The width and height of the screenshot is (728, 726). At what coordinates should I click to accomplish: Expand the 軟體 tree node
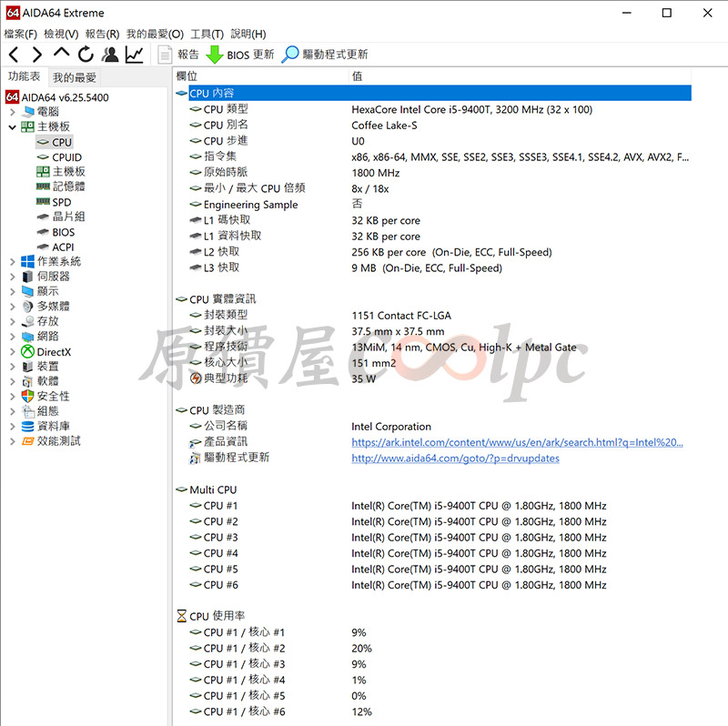point(13,381)
